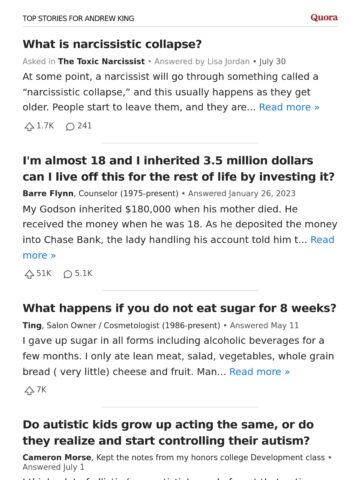Image resolution: width=360 pixels, height=480 pixels.
Task: View Barre Flynn's profile
Action: [49, 193]
